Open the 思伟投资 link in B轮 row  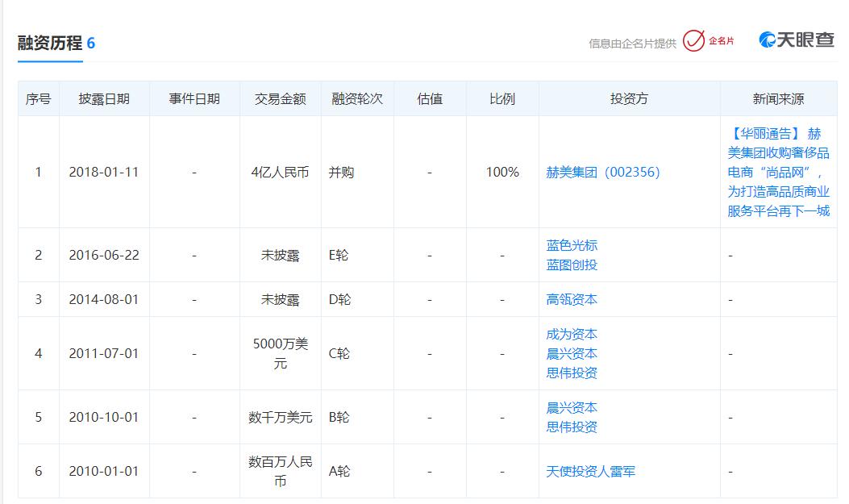(x=571, y=426)
